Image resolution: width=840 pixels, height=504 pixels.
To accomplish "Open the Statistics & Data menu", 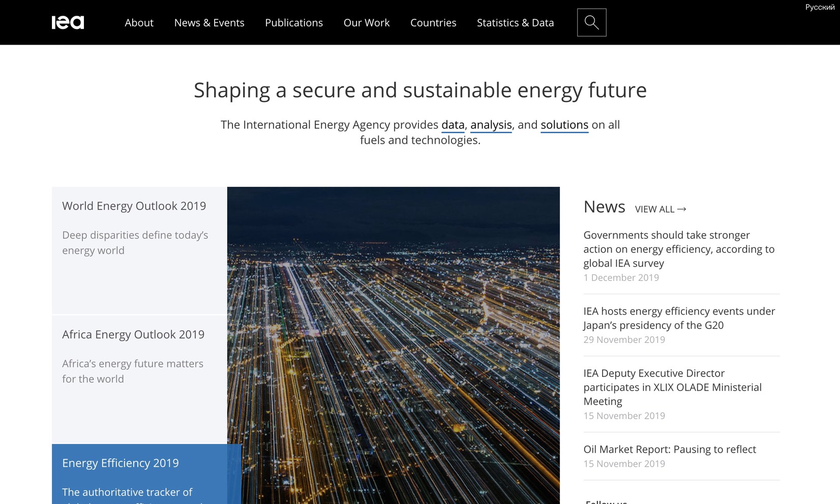I will (x=515, y=23).
